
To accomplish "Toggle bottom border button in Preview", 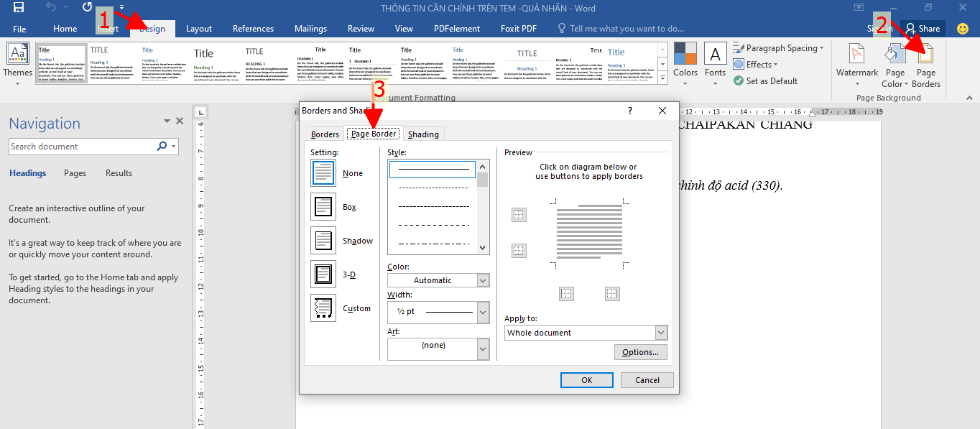I will (x=519, y=251).
